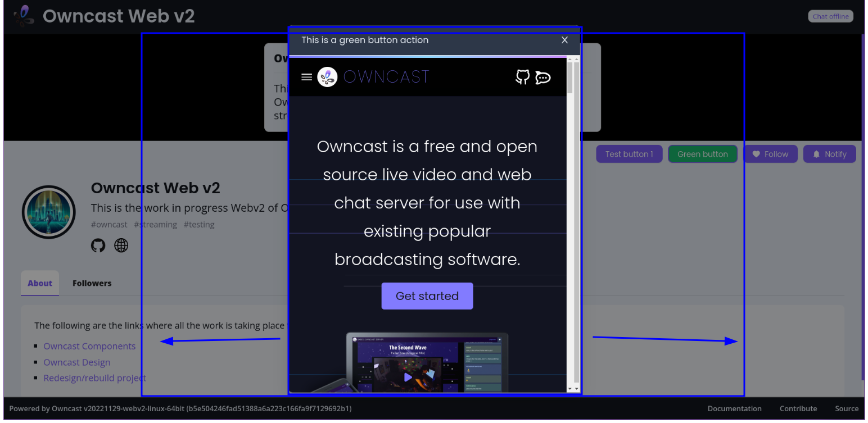Open the Owncast Components link
Viewport: 868px width, 423px height.
point(89,346)
